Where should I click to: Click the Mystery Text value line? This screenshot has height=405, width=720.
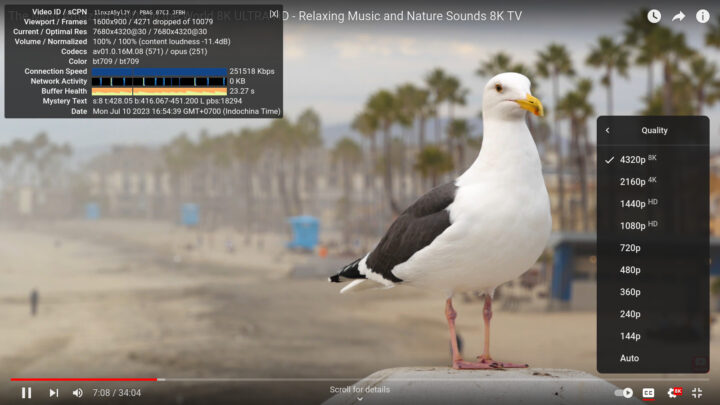coord(167,101)
